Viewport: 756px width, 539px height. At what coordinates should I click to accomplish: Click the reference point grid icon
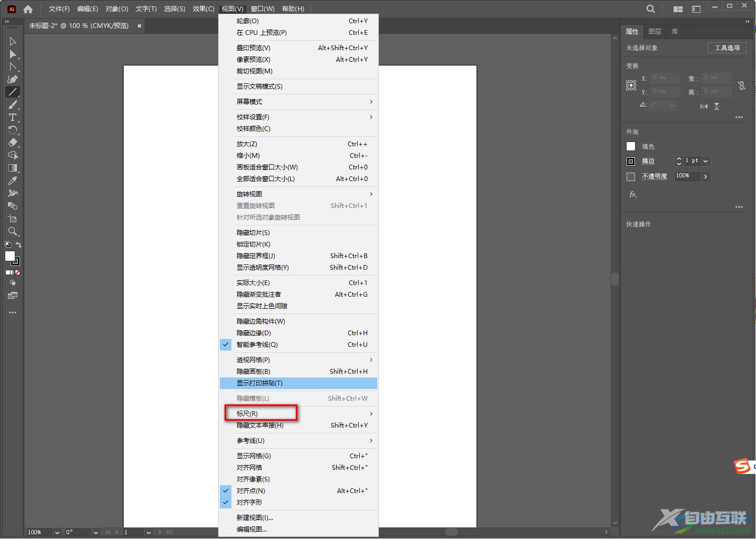pyautogui.click(x=631, y=86)
